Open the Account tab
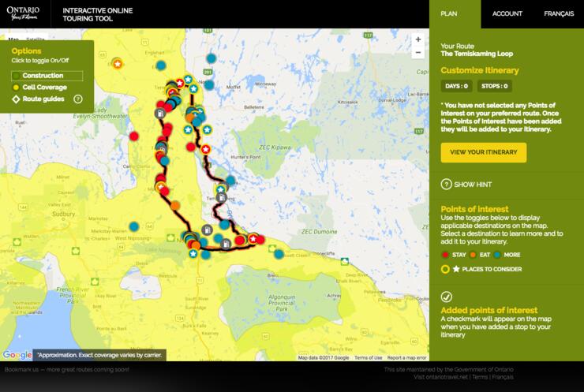This screenshot has width=584, height=392. click(x=507, y=13)
